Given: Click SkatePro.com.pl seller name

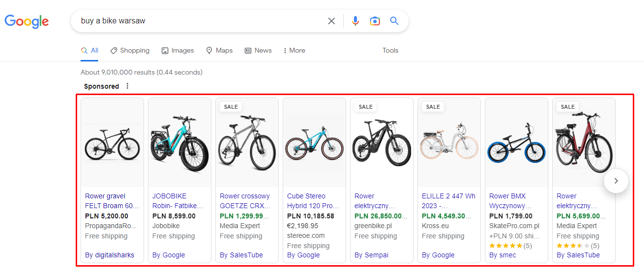Looking at the screenshot, I should (514, 226).
